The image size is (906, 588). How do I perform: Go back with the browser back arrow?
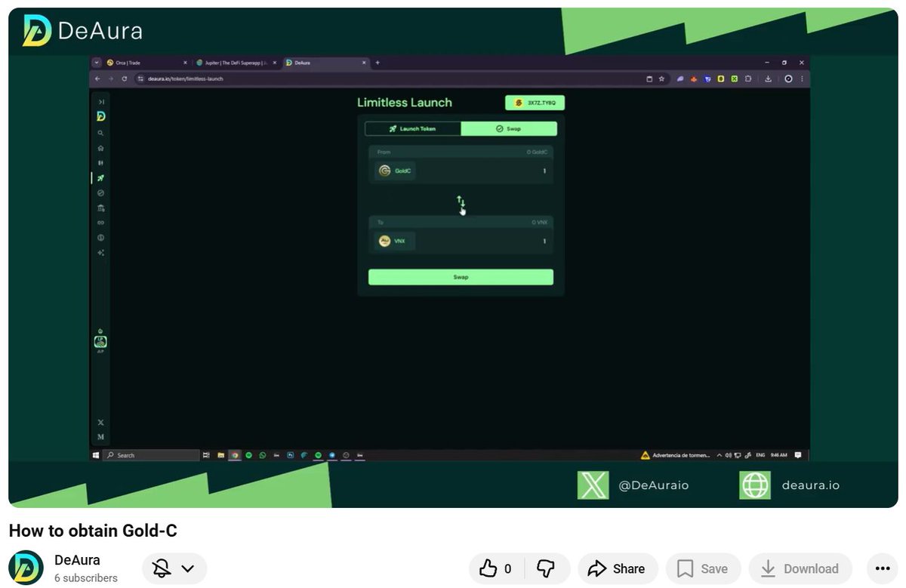tap(97, 79)
